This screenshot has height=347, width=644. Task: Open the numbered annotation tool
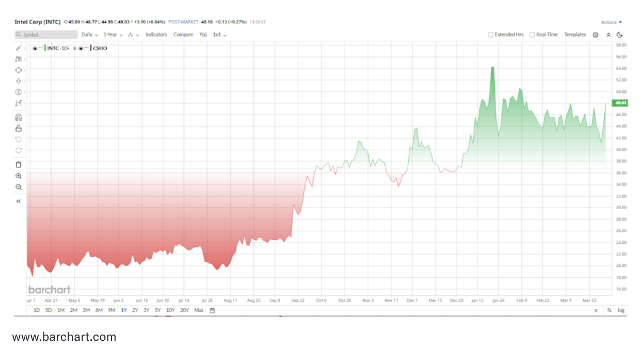coord(19,92)
